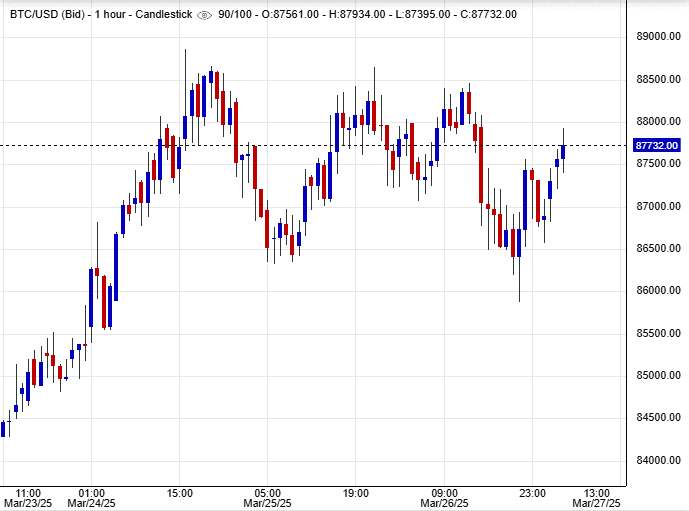Click the 87732.00 current price tag
The width and height of the screenshot is (689, 511).
[656, 145]
